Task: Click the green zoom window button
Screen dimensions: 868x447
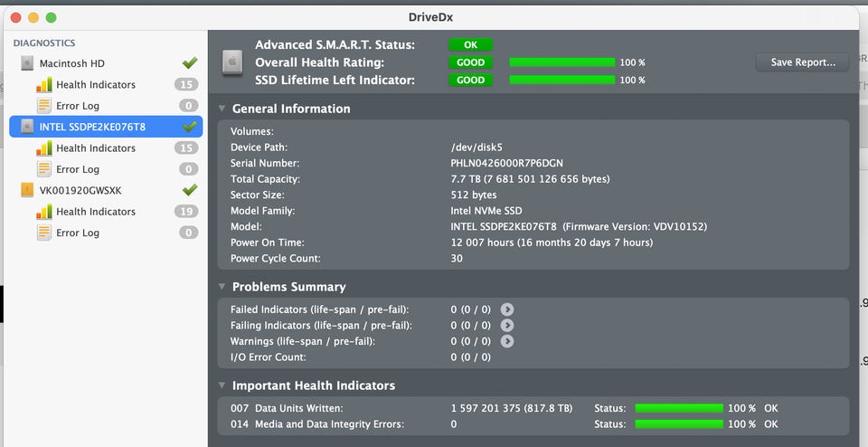Action: coord(51,18)
